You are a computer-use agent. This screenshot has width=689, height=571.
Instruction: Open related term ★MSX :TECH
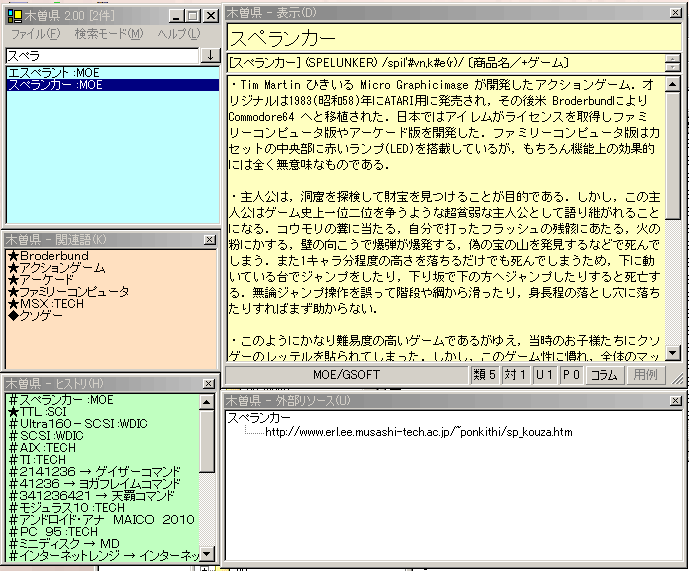coord(46,304)
